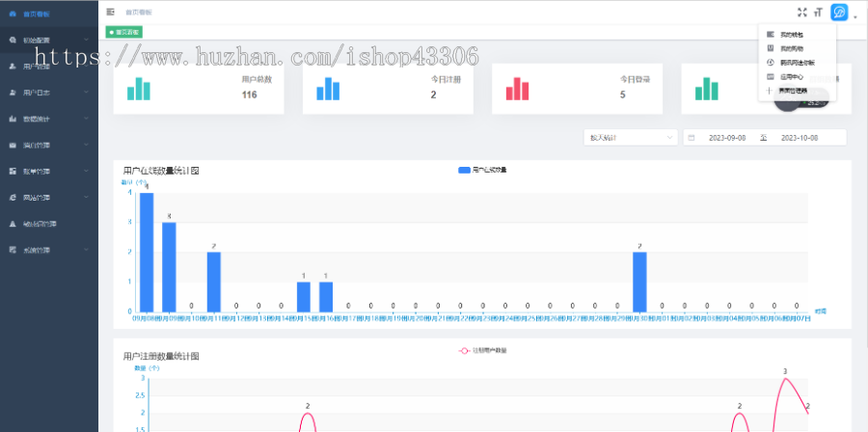Toggle the 用户在线数量 legend series
Screen dimensions: 868x432
[482, 170]
